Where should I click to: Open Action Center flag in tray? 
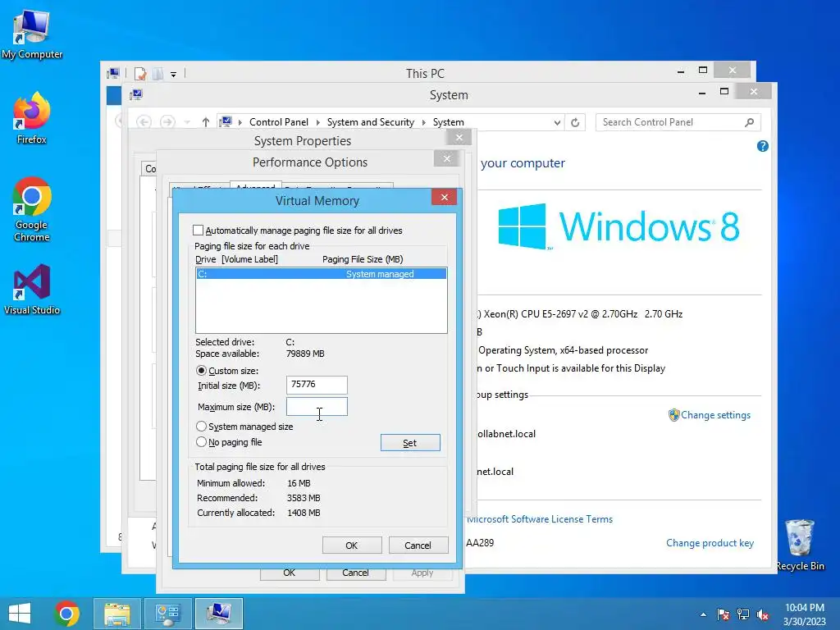click(723, 614)
